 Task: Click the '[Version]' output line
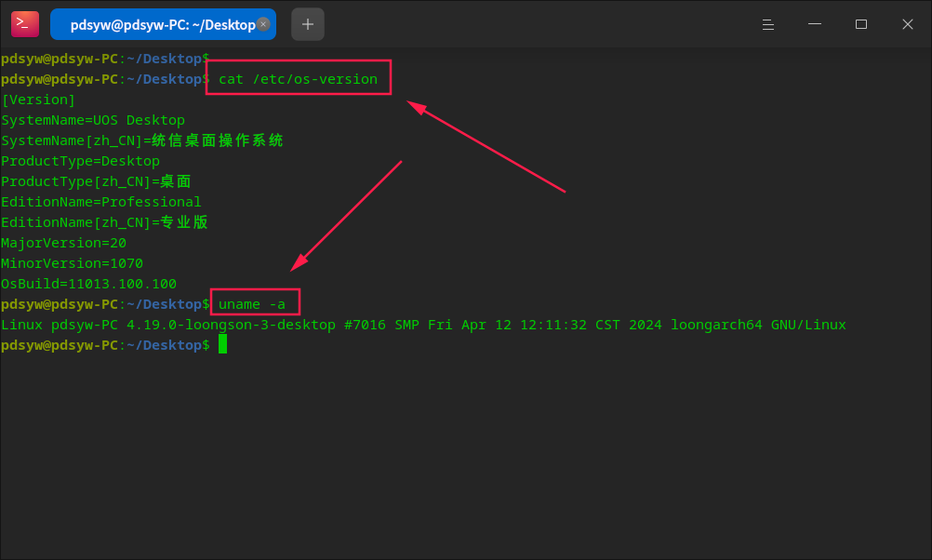point(38,100)
